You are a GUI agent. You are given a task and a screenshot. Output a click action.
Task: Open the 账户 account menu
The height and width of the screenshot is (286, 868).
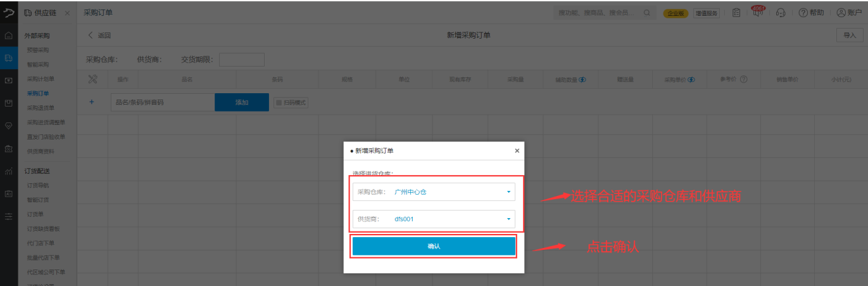(x=850, y=13)
